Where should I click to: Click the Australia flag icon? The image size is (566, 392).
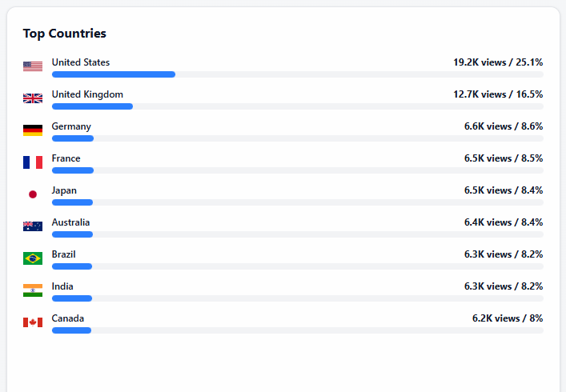33,226
